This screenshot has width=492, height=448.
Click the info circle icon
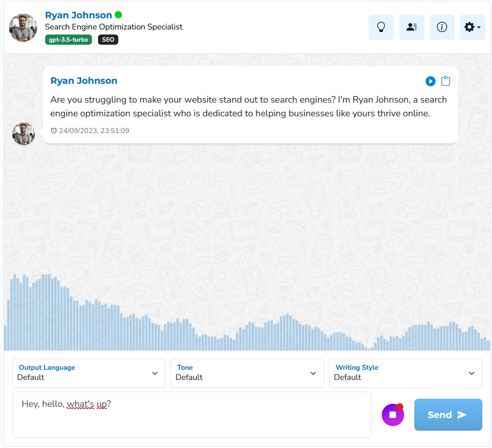pos(442,27)
